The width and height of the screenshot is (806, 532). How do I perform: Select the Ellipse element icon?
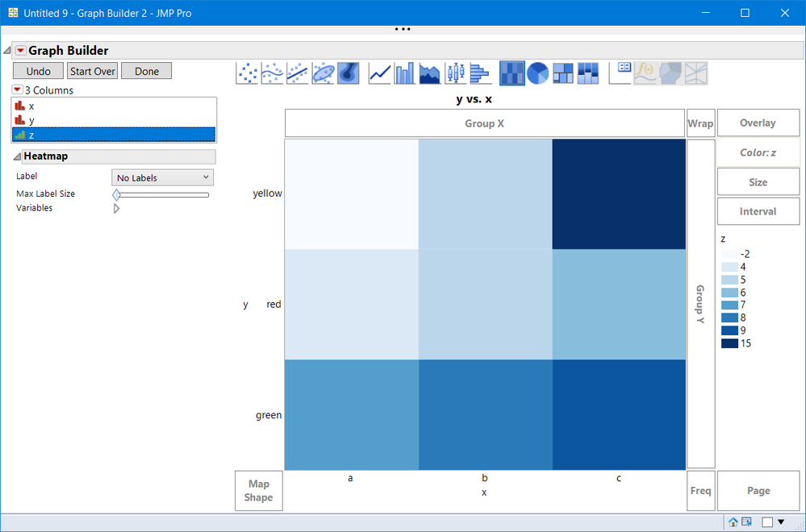coord(323,73)
